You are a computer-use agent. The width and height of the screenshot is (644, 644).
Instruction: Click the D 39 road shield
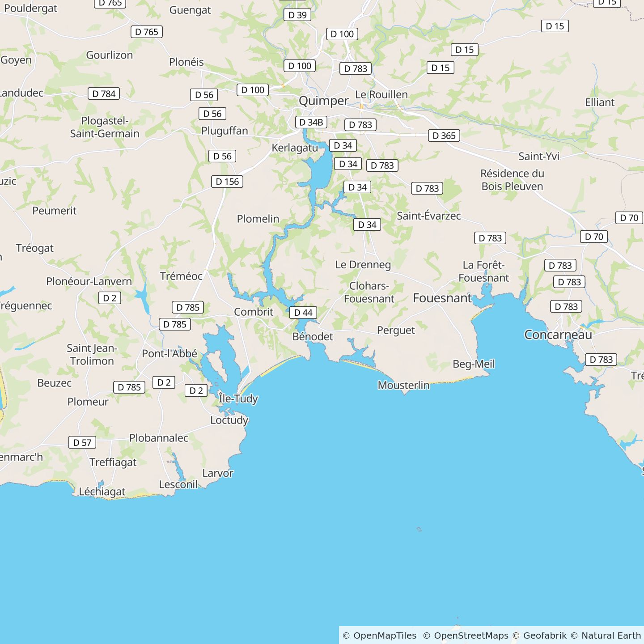pyautogui.click(x=297, y=15)
